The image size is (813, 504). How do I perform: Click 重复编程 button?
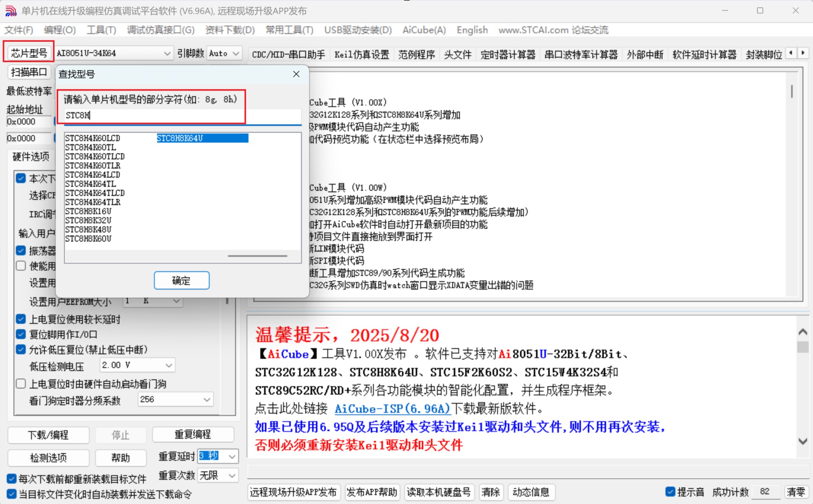(193, 434)
